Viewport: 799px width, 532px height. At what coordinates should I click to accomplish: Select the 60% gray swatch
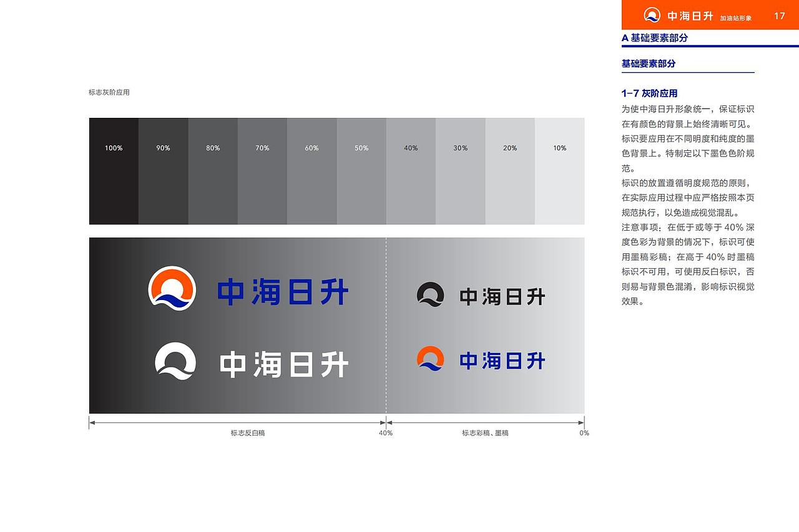tap(312, 171)
